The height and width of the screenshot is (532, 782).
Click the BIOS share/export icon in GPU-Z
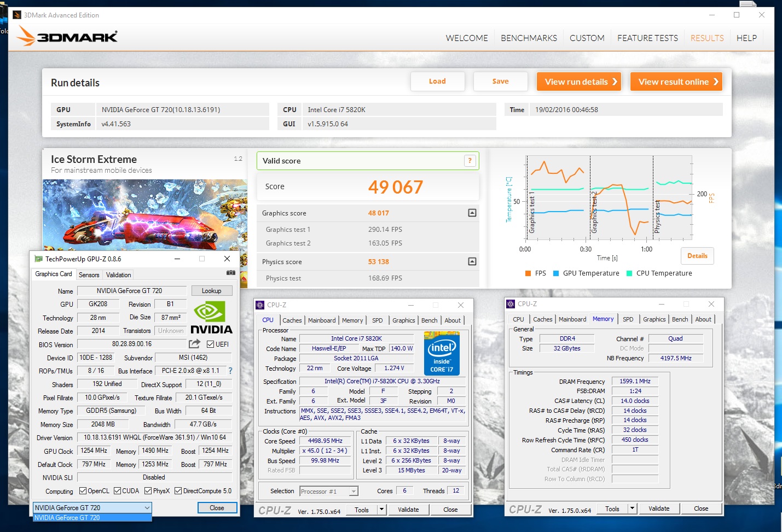click(194, 343)
